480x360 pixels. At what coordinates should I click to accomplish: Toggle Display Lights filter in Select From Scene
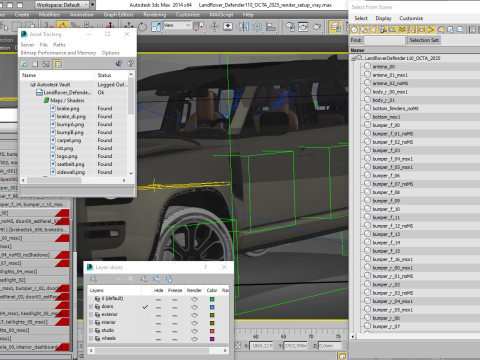[374, 30]
